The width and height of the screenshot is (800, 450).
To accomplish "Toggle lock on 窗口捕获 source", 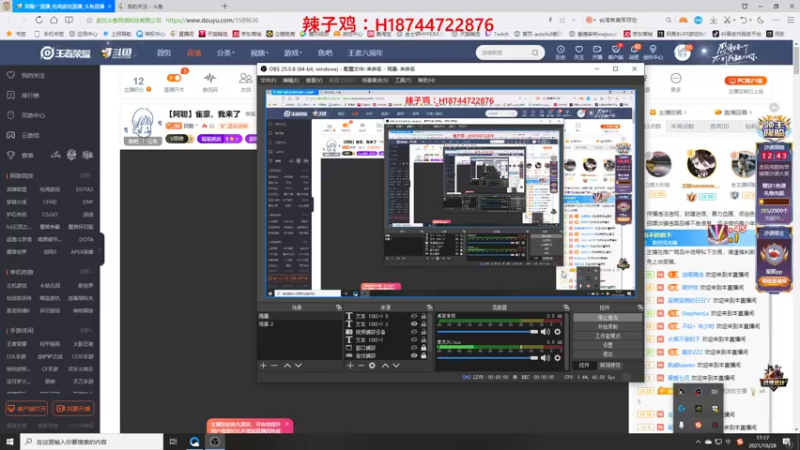I will (423, 347).
